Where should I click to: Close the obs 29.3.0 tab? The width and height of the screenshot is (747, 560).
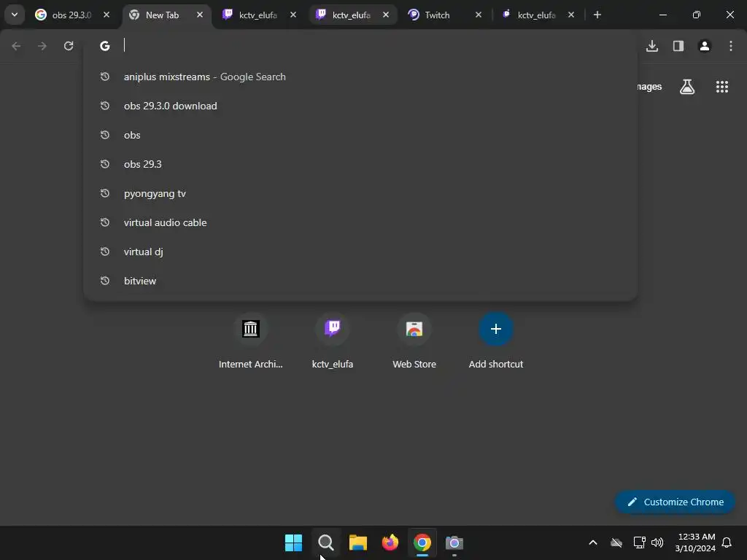(x=107, y=15)
